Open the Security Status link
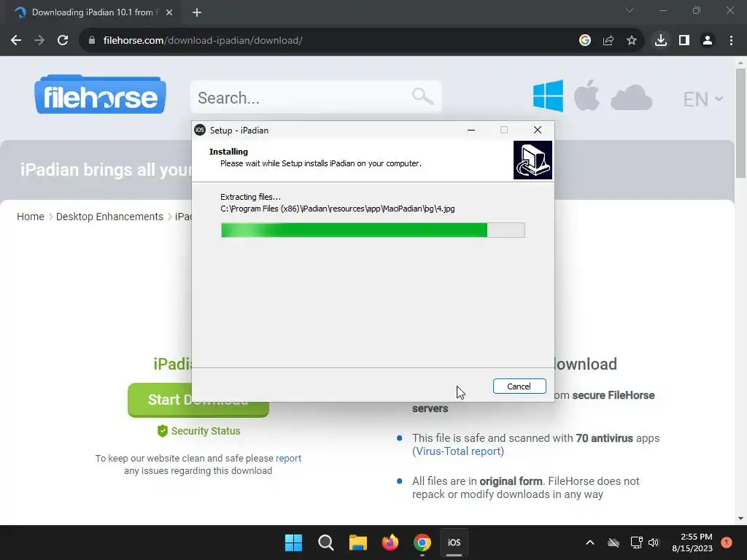747x560 pixels. point(198,431)
